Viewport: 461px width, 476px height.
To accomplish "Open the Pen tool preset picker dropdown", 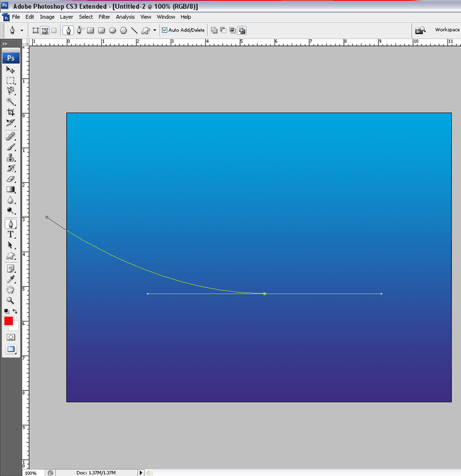I will point(22,30).
